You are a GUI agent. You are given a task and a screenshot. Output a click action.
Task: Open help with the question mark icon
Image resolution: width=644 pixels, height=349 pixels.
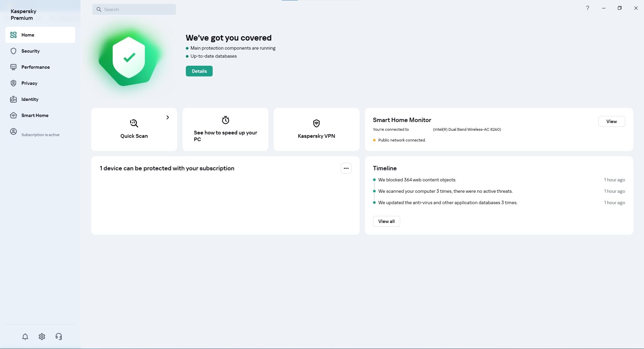tap(587, 8)
